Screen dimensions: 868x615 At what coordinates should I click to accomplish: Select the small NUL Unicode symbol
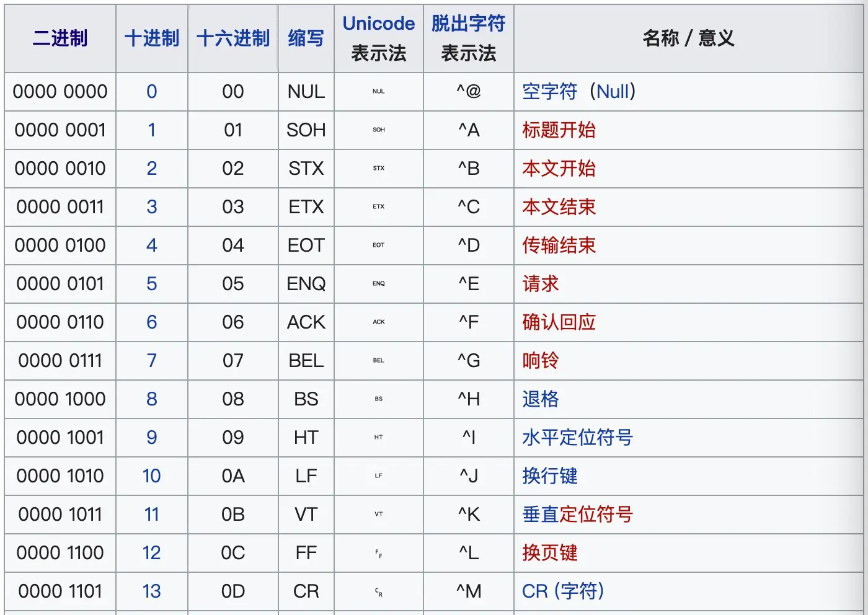pyautogui.click(x=379, y=92)
